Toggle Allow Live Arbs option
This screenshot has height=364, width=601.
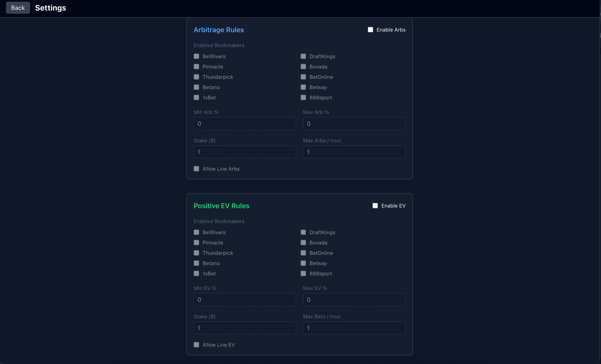tap(196, 168)
